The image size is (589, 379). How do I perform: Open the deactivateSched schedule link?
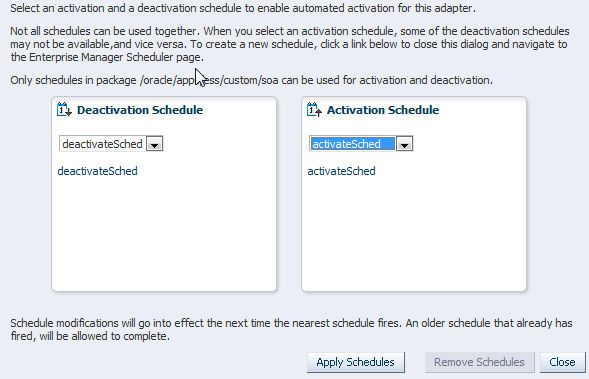coord(97,171)
